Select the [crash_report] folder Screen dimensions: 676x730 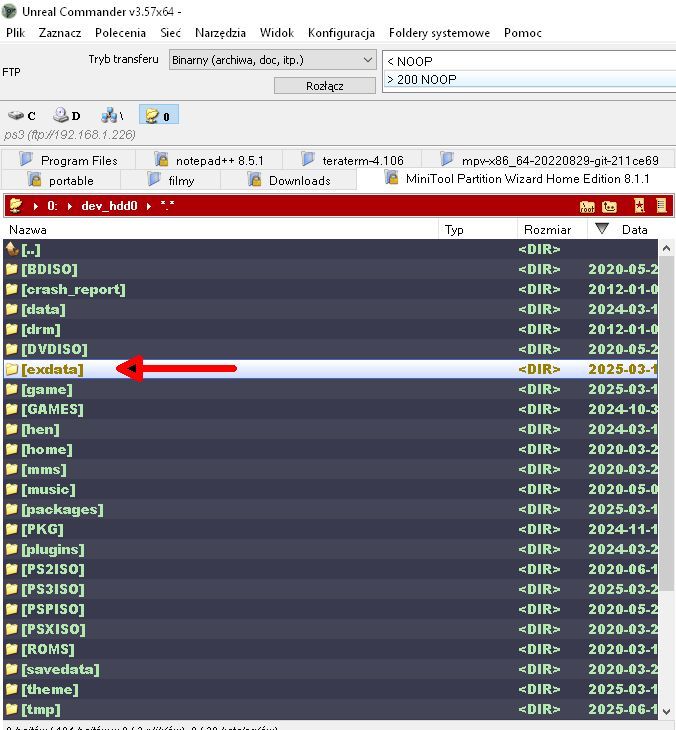click(x=331, y=289)
